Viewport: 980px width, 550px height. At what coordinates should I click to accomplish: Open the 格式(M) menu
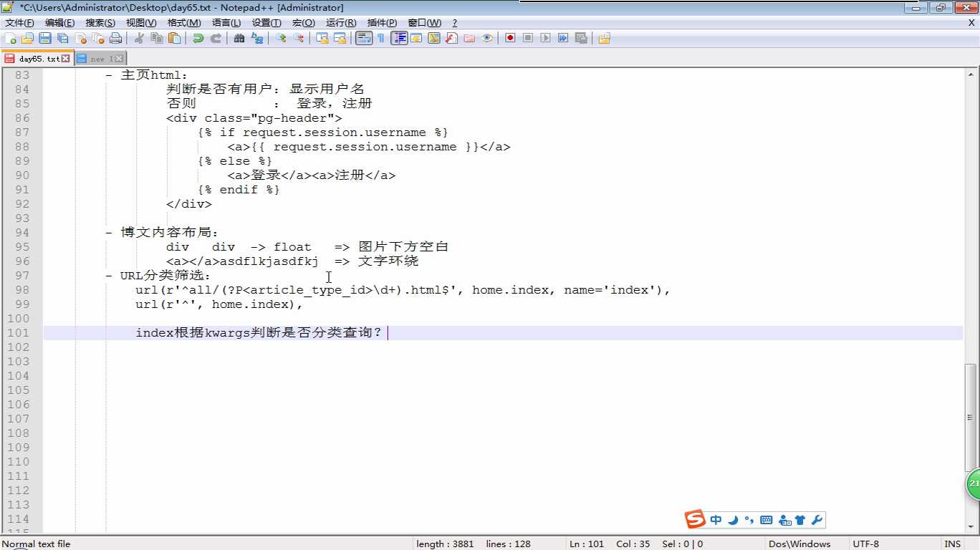click(184, 23)
